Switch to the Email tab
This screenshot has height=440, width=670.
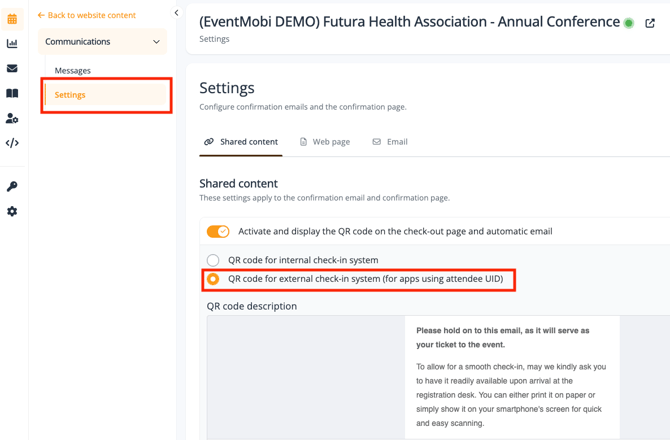click(x=390, y=142)
